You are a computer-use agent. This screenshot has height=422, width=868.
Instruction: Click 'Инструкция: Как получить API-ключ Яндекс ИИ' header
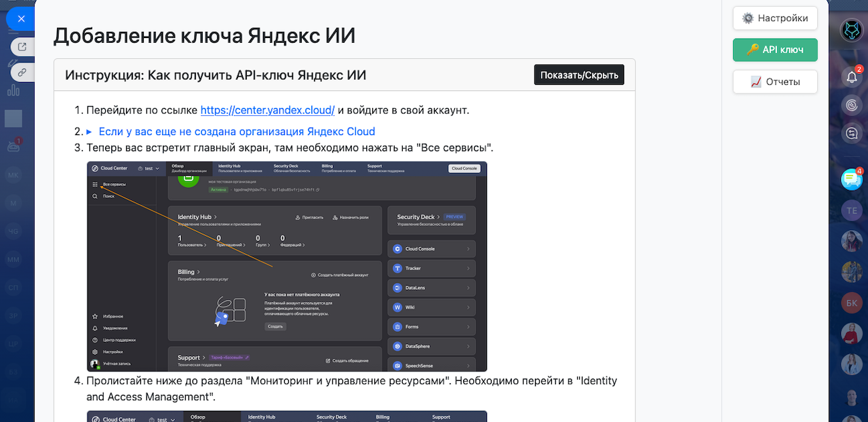(x=216, y=75)
